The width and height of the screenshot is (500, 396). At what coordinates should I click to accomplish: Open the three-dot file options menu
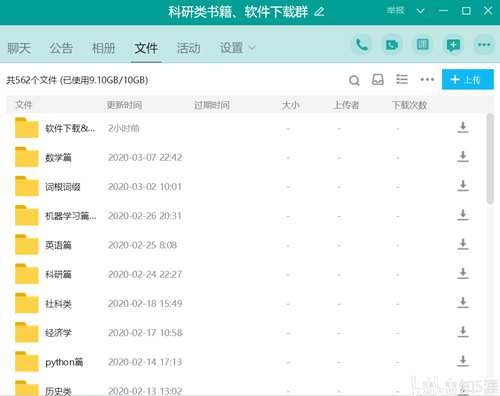click(x=427, y=80)
